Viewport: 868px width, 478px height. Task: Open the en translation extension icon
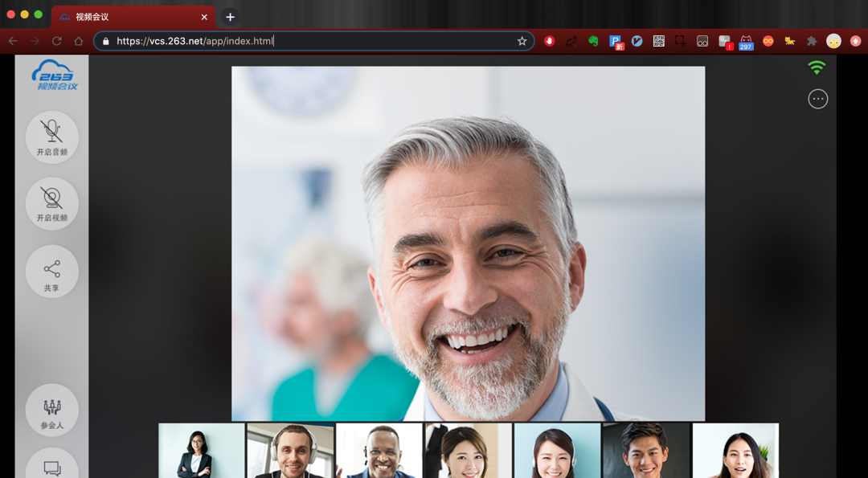pos(571,41)
